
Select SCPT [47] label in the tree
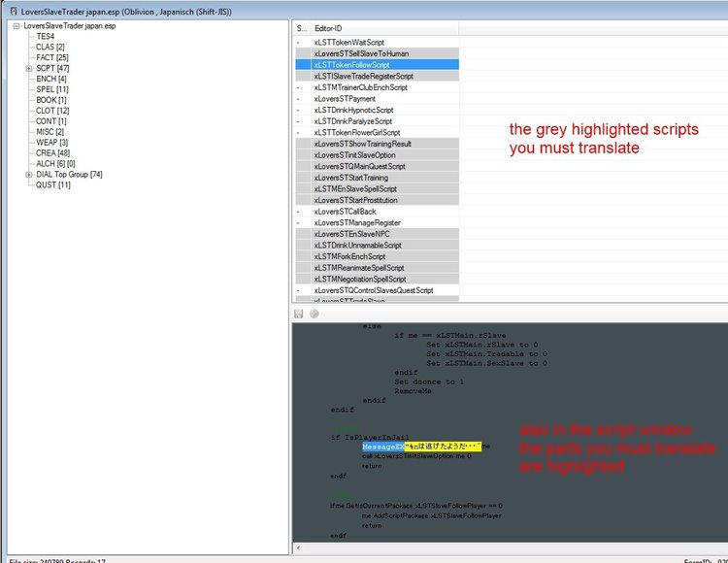click(52, 68)
